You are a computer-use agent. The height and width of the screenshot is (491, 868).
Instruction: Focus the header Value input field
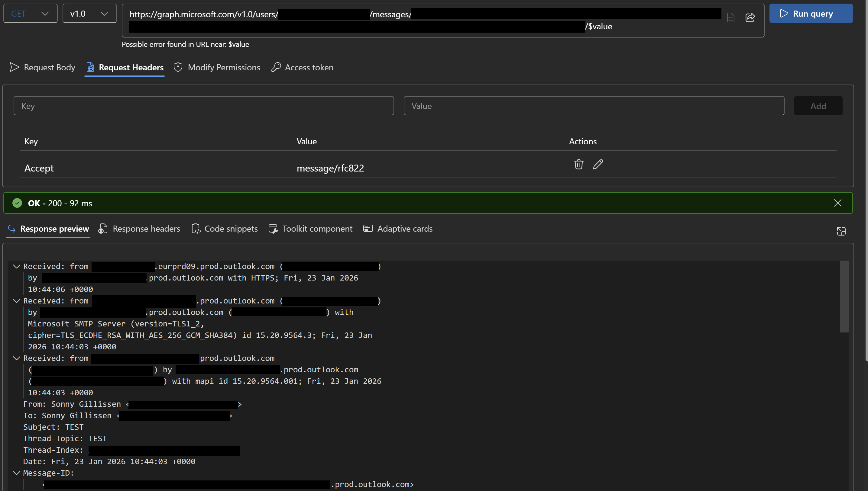594,106
